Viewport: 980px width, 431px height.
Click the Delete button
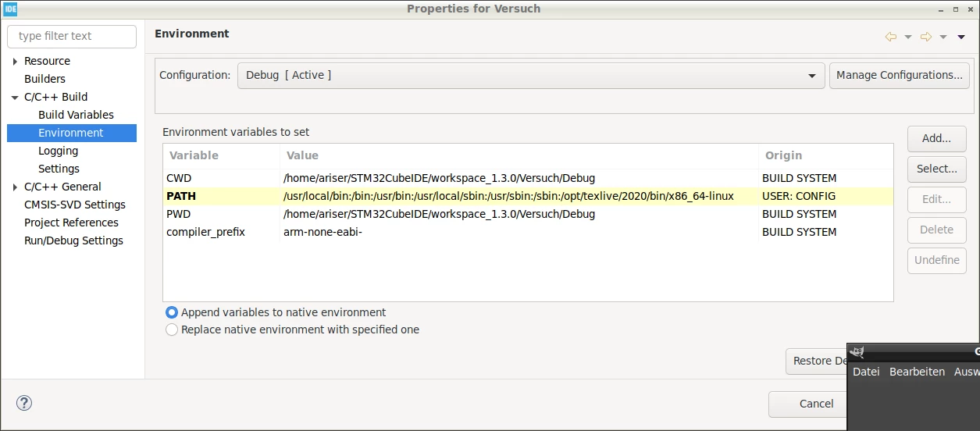pos(936,230)
